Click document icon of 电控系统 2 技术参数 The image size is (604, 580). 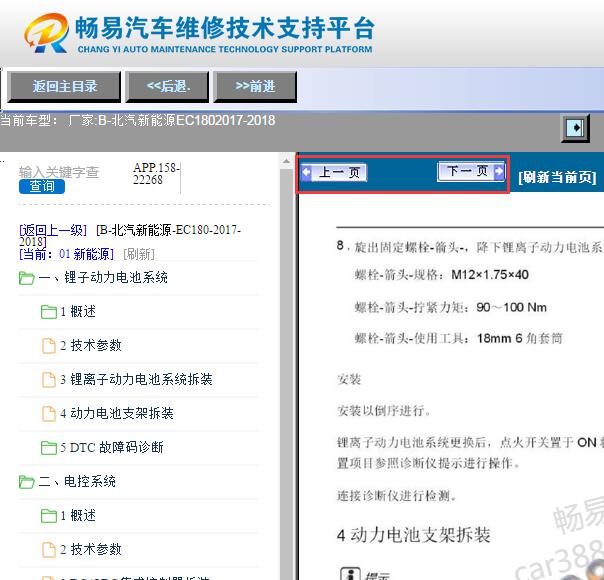[x=49, y=549]
